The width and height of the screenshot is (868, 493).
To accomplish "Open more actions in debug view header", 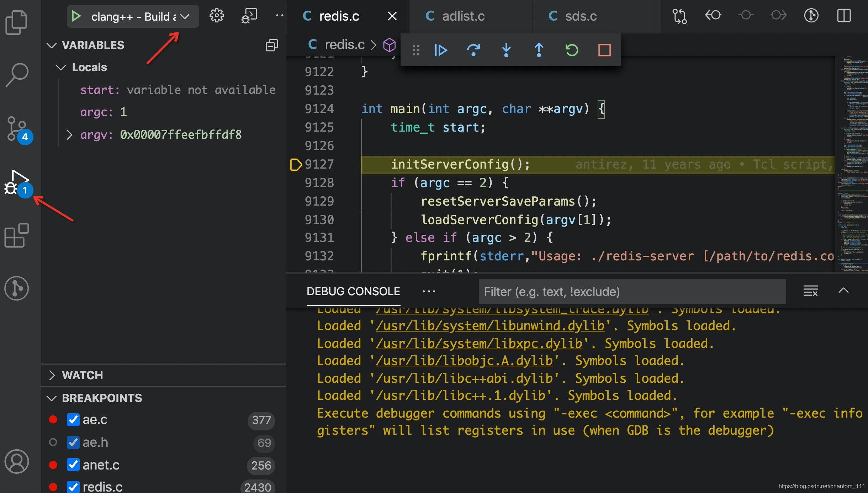I will 280,16.
